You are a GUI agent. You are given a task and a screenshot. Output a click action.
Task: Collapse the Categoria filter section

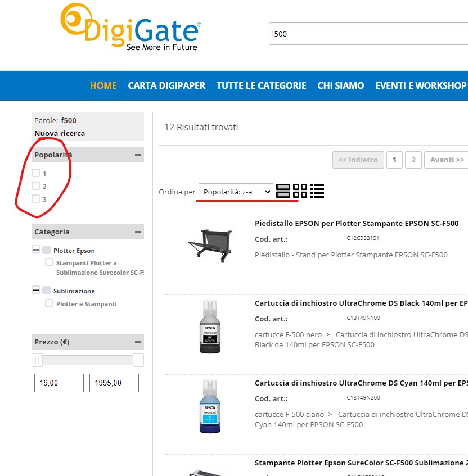tap(138, 232)
